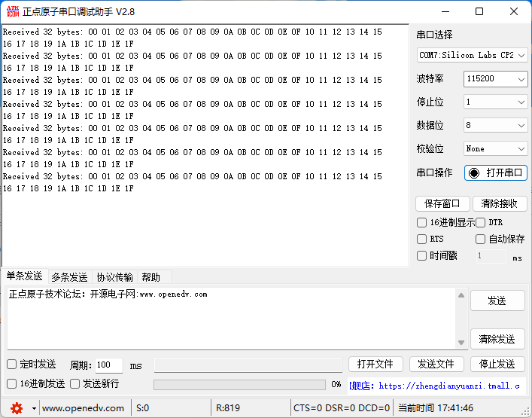Click the send box scrollbar track
532x418 pixels.
(461, 319)
